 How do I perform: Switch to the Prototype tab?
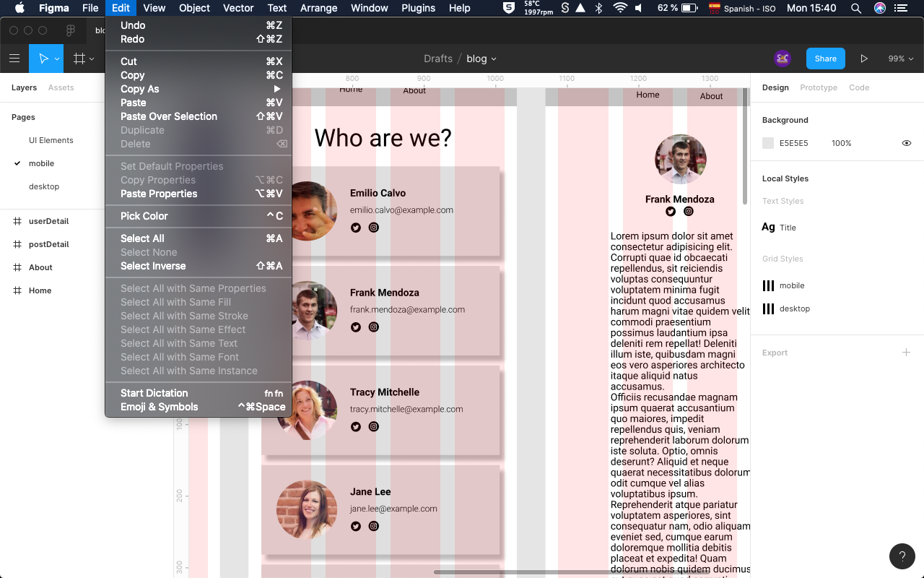pos(819,87)
